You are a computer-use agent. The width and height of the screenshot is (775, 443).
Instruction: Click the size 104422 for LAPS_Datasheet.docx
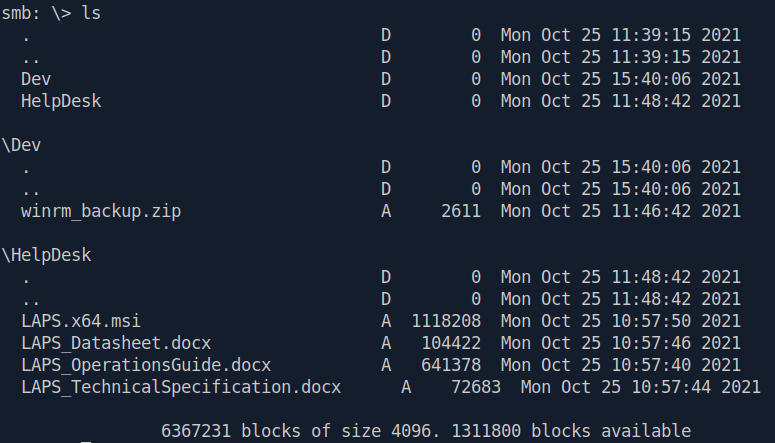451,343
